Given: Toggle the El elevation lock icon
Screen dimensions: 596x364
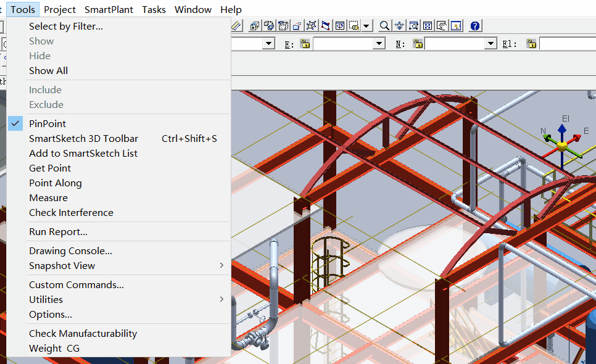Looking at the screenshot, I should coord(531,44).
